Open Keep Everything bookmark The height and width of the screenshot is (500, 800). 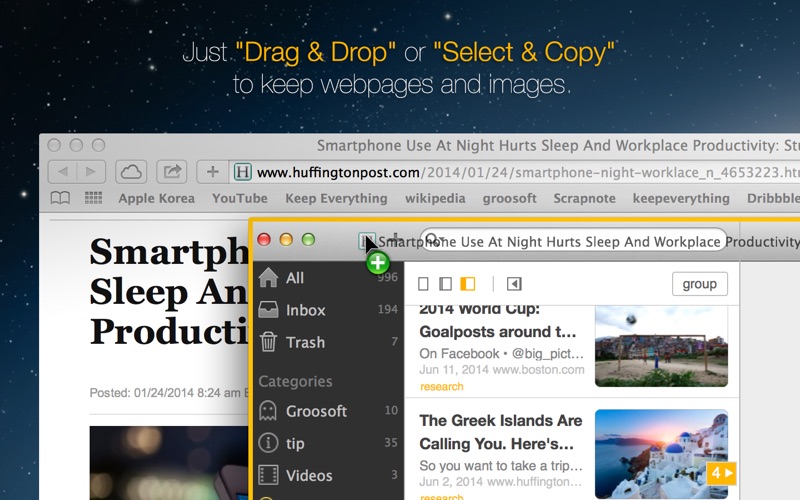pos(336,198)
